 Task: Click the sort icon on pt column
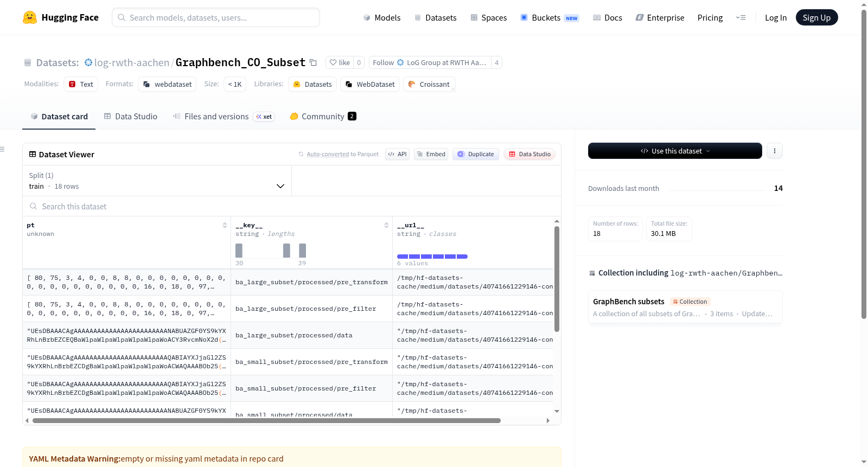225,225
